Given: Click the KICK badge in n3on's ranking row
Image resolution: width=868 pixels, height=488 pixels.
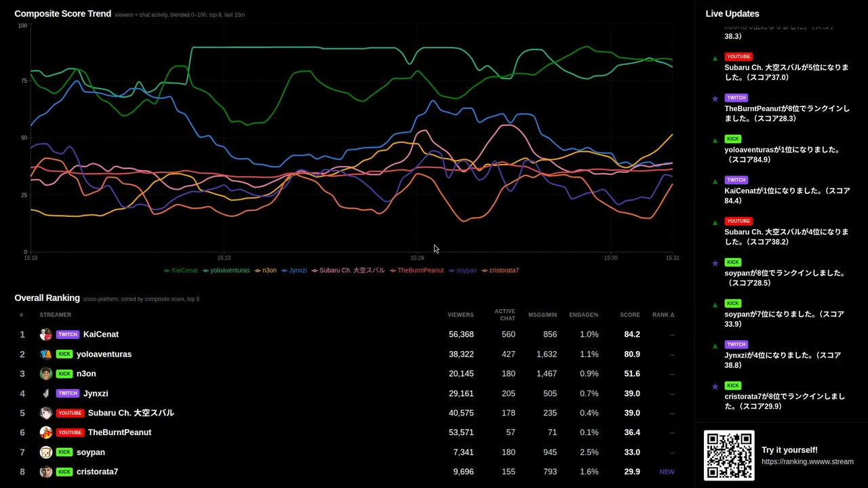Looking at the screenshot, I should pyautogui.click(x=64, y=373).
